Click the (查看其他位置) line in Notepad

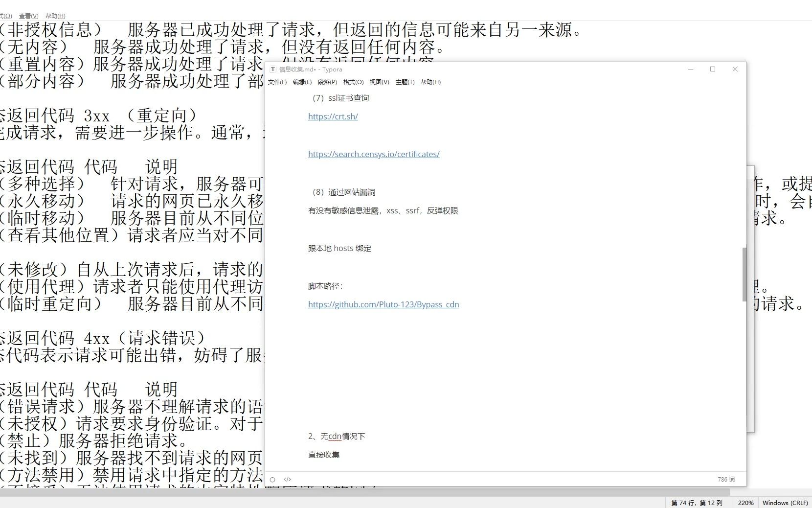pyautogui.click(x=132, y=235)
